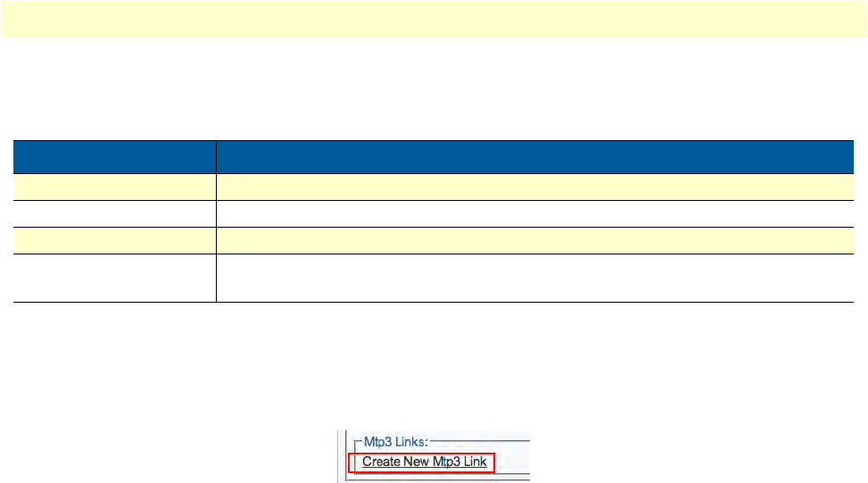
Task: Click the Create New Mtp3 Link link
Action: [424, 462]
